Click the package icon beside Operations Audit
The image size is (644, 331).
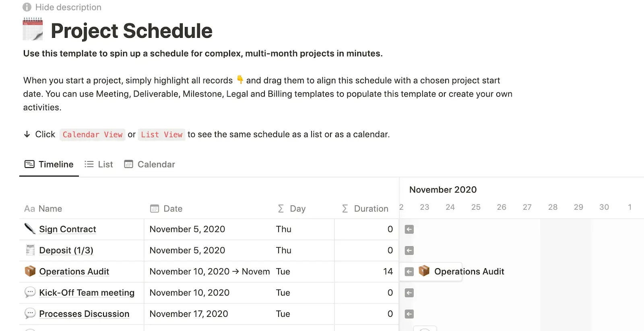(x=30, y=271)
